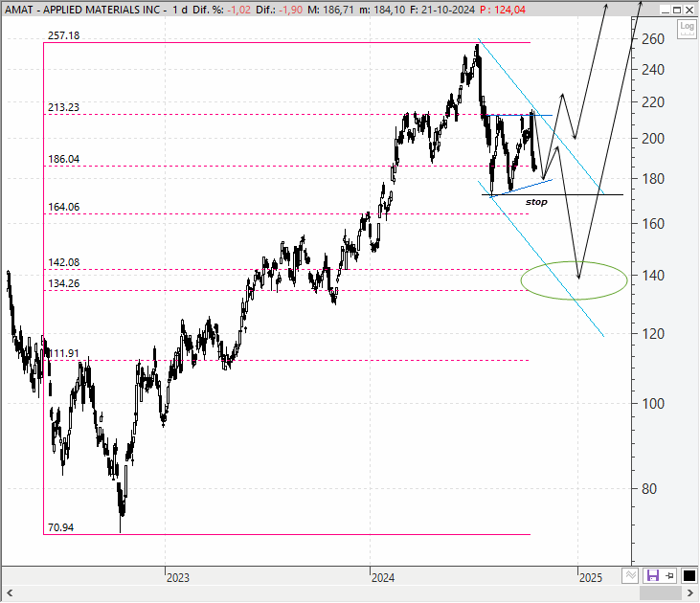The height and width of the screenshot is (603, 700).
Task: Click the pushpin icon
Action: [x=669, y=576]
